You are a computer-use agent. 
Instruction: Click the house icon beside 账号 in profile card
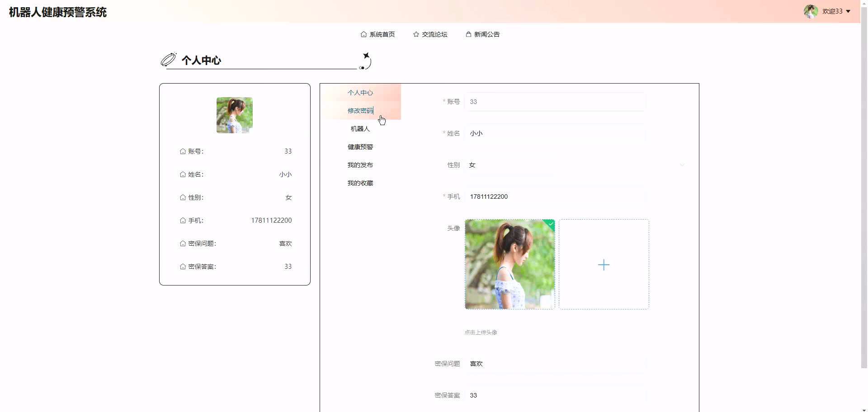click(183, 151)
